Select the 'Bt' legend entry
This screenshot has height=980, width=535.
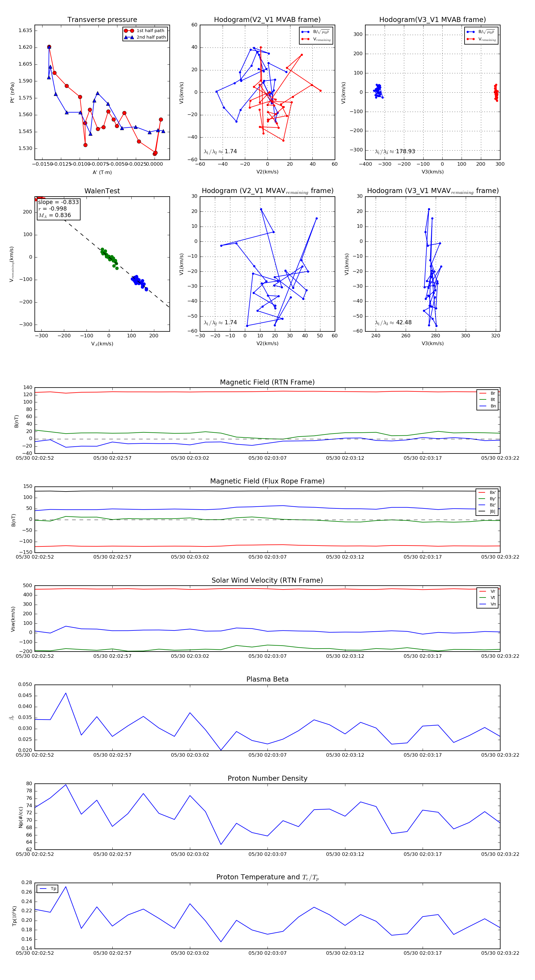tap(488, 399)
